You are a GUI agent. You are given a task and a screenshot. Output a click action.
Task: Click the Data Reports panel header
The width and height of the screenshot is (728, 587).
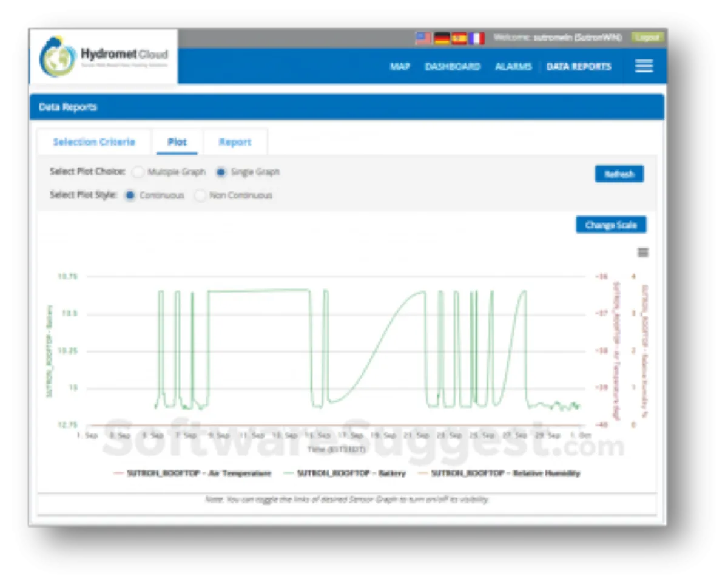tap(346, 107)
